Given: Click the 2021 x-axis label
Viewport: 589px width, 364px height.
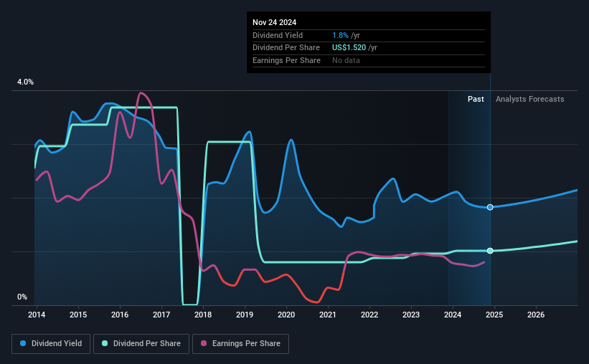Looking at the screenshot, I should click(x=328, y=315).
